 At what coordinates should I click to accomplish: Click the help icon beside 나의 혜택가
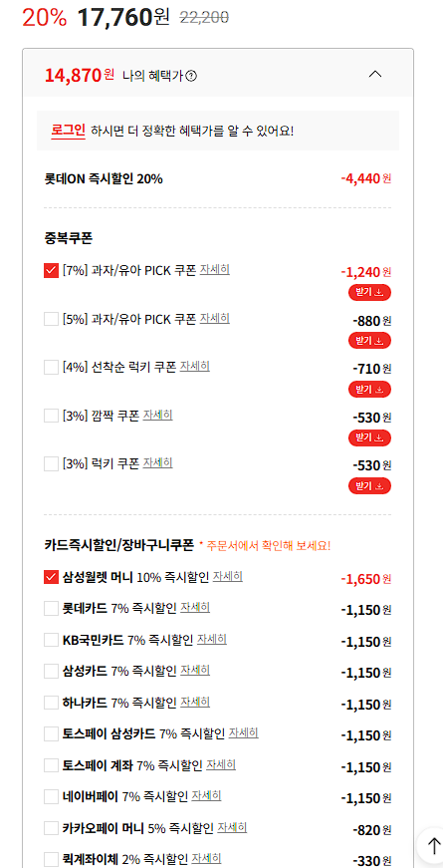pos(191,76)
